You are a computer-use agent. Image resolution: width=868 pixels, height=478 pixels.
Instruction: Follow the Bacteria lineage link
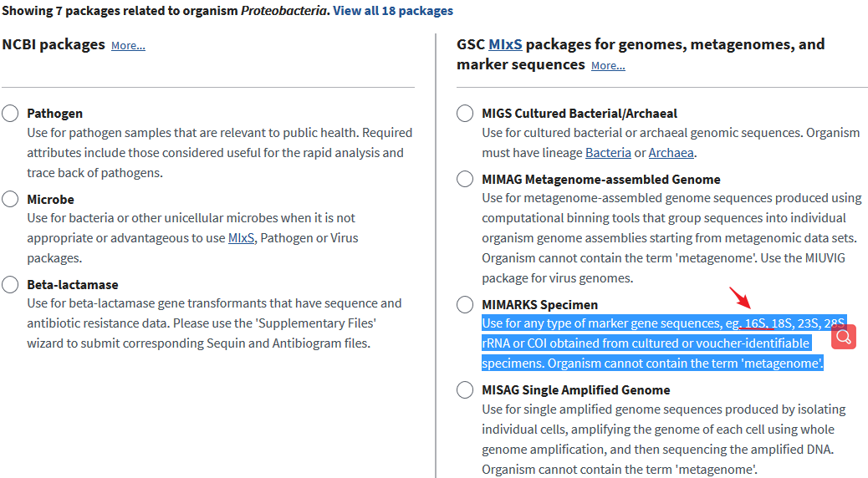609,153
